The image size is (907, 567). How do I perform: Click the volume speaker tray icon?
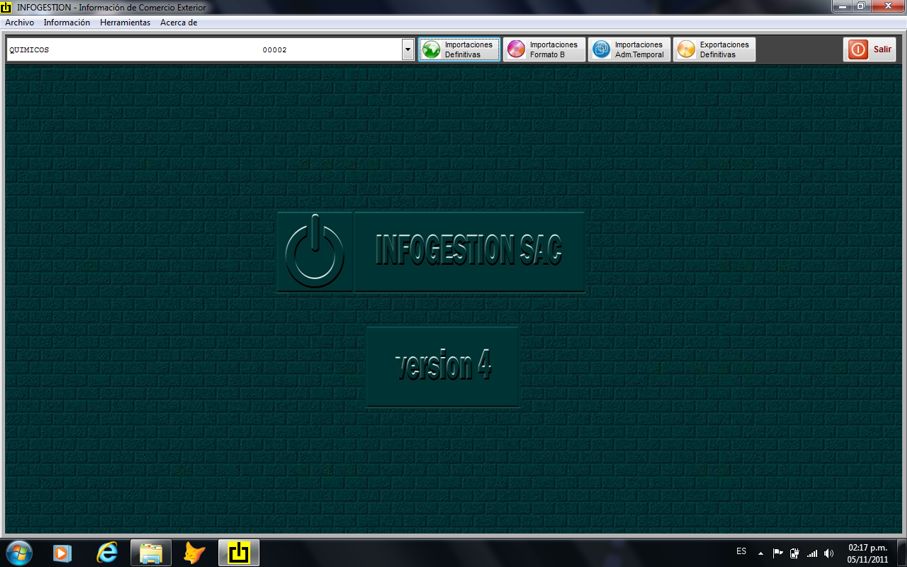pos(828,553)
